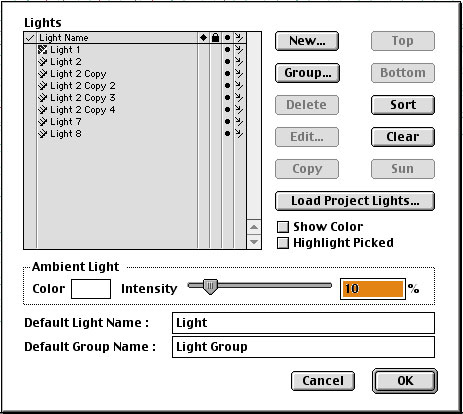Screen dimensions: 463x414
Task: Click the shadow arrow icon for Light 1
Action: [x=239, y=49]
